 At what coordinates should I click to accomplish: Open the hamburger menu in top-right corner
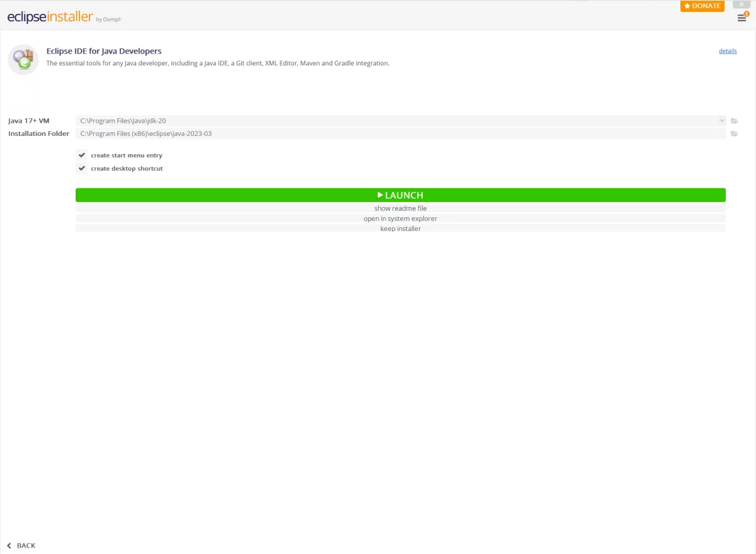[x=742, y=18]
